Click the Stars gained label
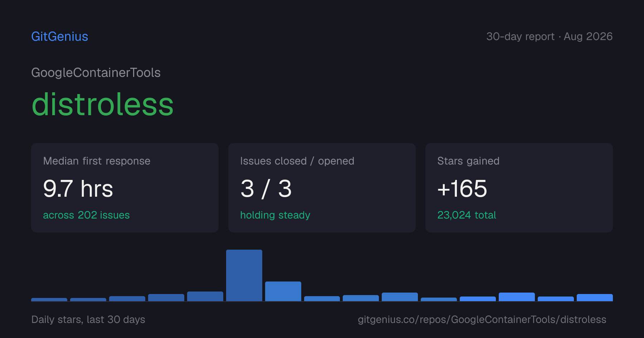Viewport: 644px width, 338px height. pos(468,161)
